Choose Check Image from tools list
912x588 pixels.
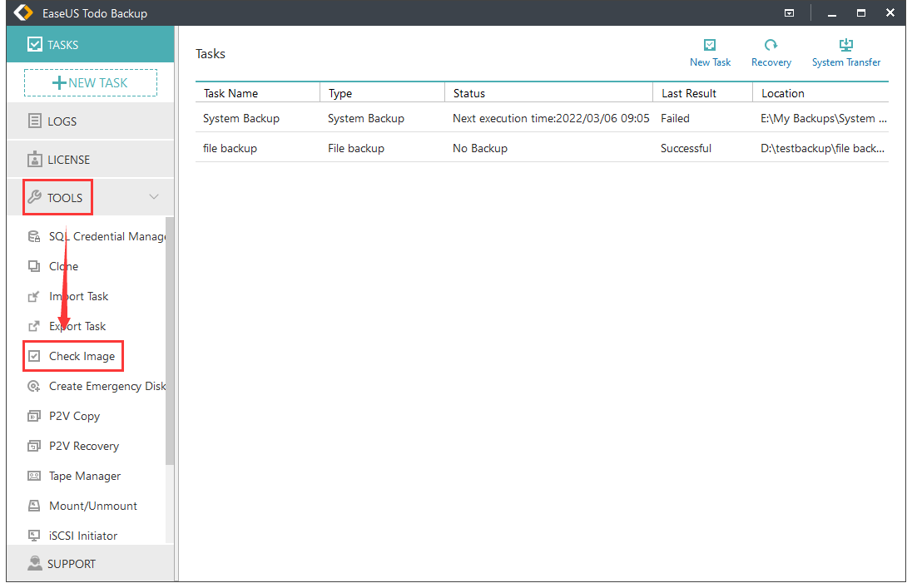(x=82, y=356)
